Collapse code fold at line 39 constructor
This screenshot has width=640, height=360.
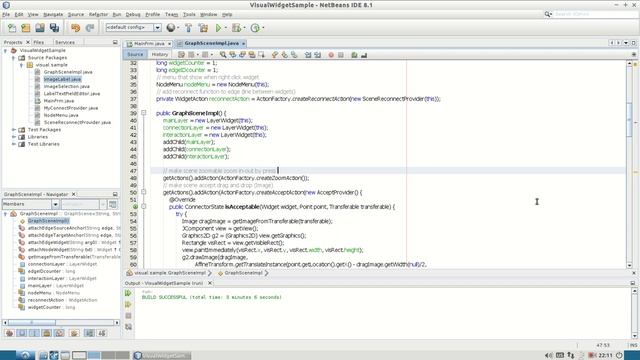pos(144,113)
